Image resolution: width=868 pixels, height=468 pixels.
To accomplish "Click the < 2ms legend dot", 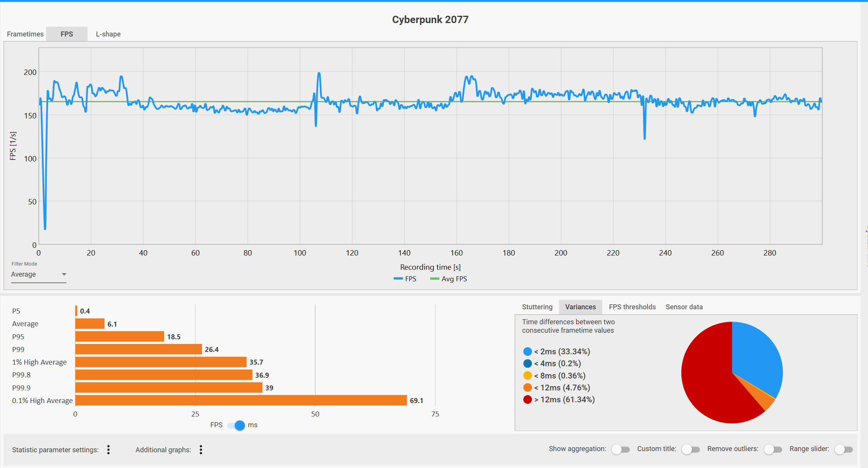I will (527, 352).
